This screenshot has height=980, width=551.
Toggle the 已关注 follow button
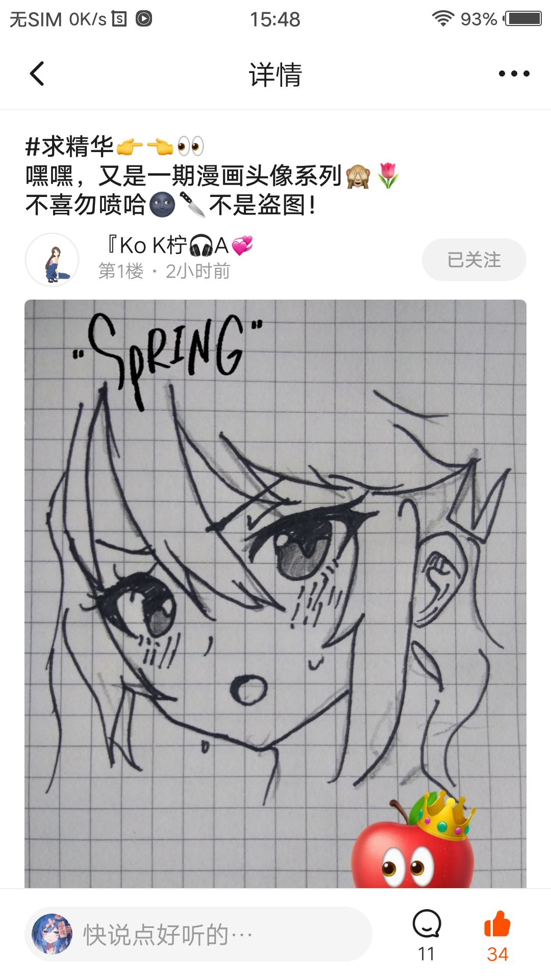point(474,260)
